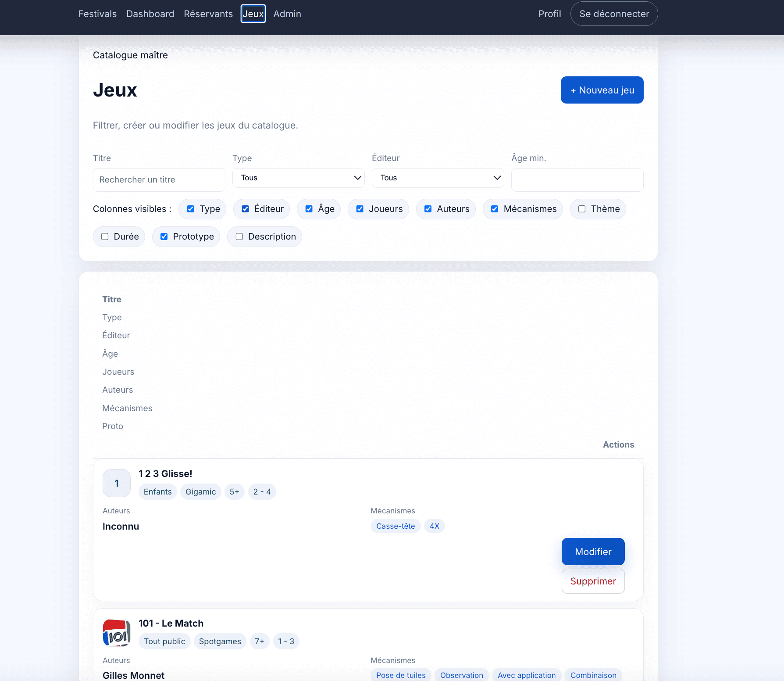Click the Actions column header
The height and width of the screenshot is (681, 784).
[x=618, y=444]
